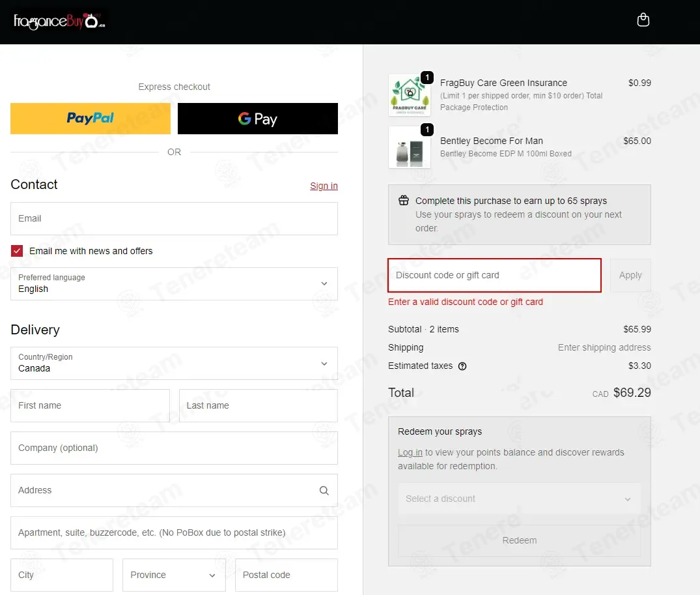Open the Province dropdown
This screenshot has height=595, width=700.
pos(174,575)
